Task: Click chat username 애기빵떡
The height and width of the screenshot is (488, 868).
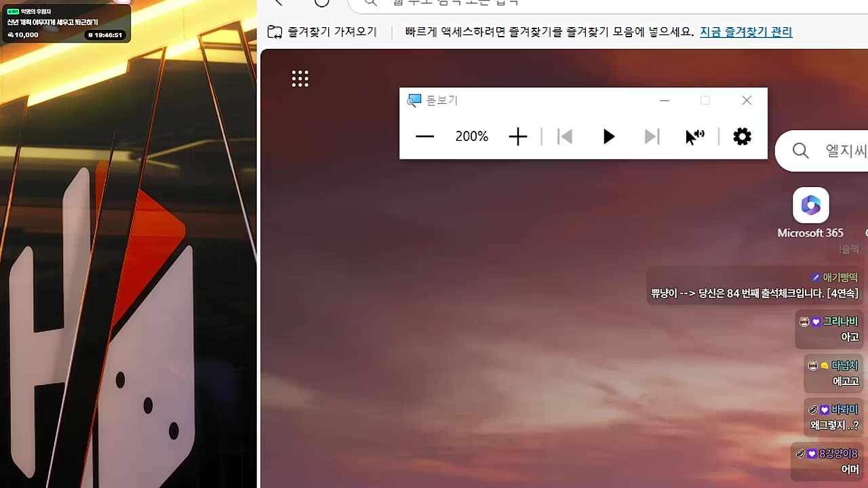Action: [840, 277]
